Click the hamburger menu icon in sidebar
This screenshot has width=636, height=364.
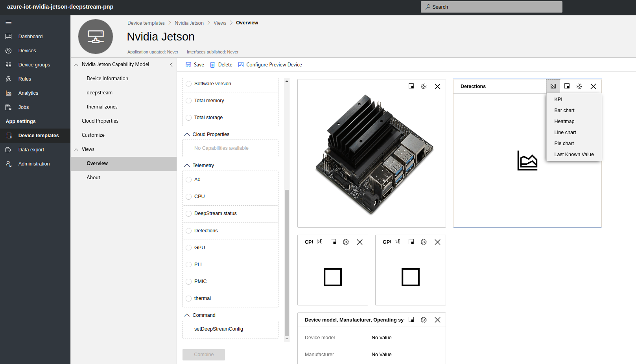point(9,22)
